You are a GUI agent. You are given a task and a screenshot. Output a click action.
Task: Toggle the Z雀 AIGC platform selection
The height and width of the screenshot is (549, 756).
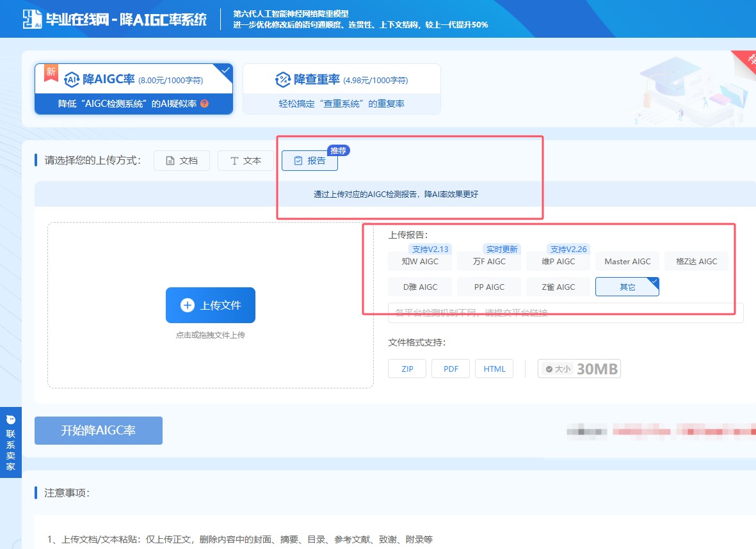(x=558, y=287)
